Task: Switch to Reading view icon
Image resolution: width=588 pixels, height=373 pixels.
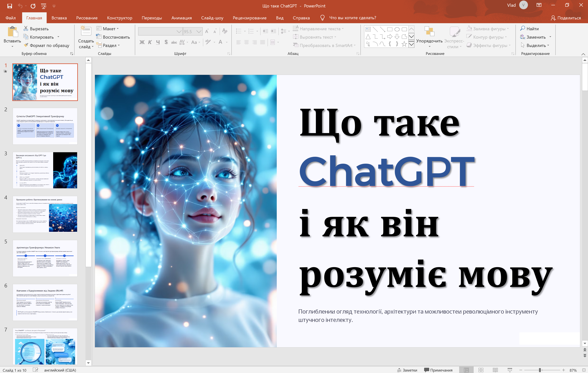Action: pos(495,370)
